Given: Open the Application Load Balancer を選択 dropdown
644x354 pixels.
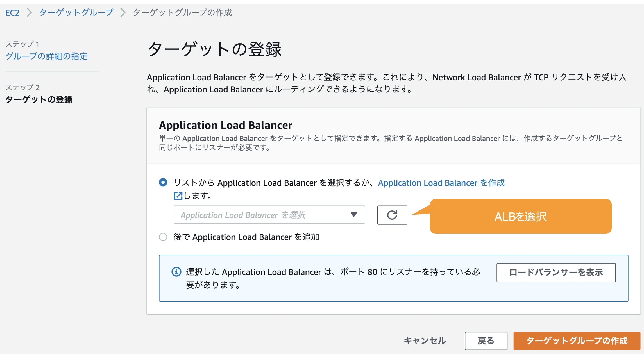Looking at the screenshot, I should [x=261, y=215].
